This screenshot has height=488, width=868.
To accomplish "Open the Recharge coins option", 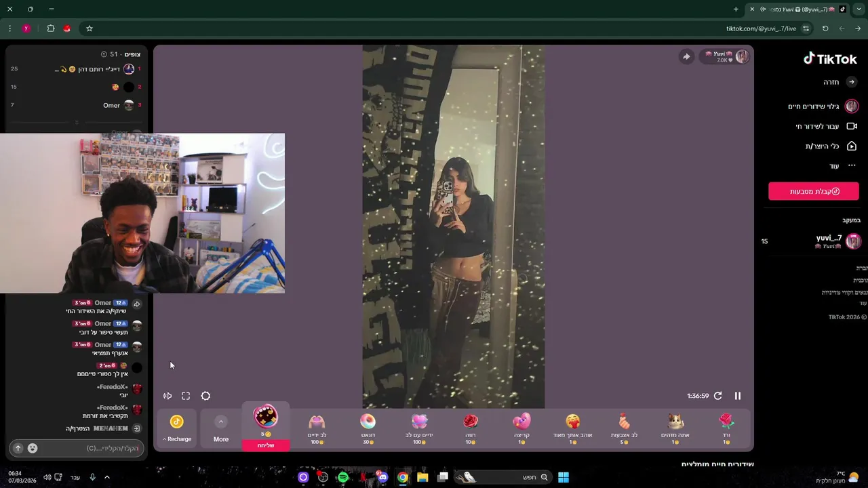I will click(177, 429).
